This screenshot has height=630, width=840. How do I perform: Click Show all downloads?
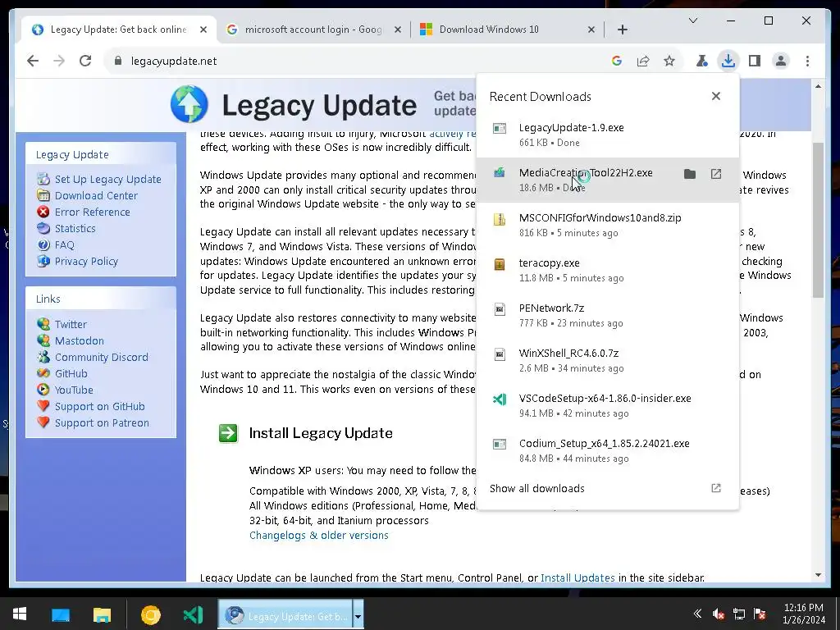[536, 488]
